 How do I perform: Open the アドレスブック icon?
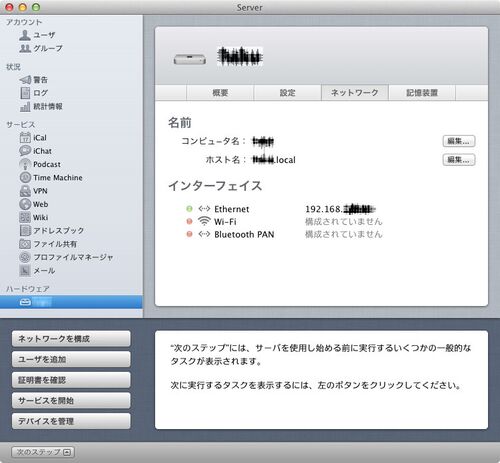pyautogui.click(x=25, y=230)
